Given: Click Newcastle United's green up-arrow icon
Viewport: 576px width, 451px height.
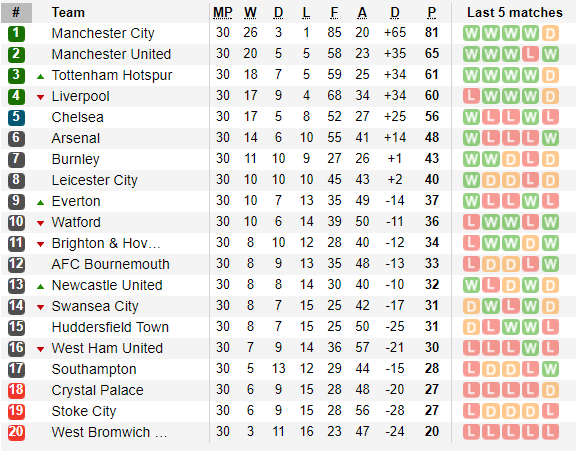Looking at the screenshot, I should coord(40,286).
